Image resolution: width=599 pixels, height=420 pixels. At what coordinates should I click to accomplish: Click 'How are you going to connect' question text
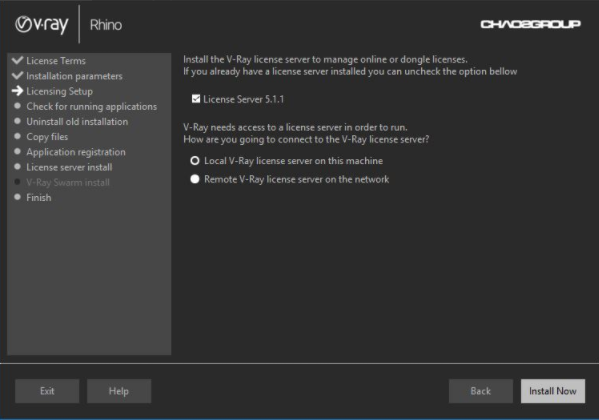(x=306, y=139)
